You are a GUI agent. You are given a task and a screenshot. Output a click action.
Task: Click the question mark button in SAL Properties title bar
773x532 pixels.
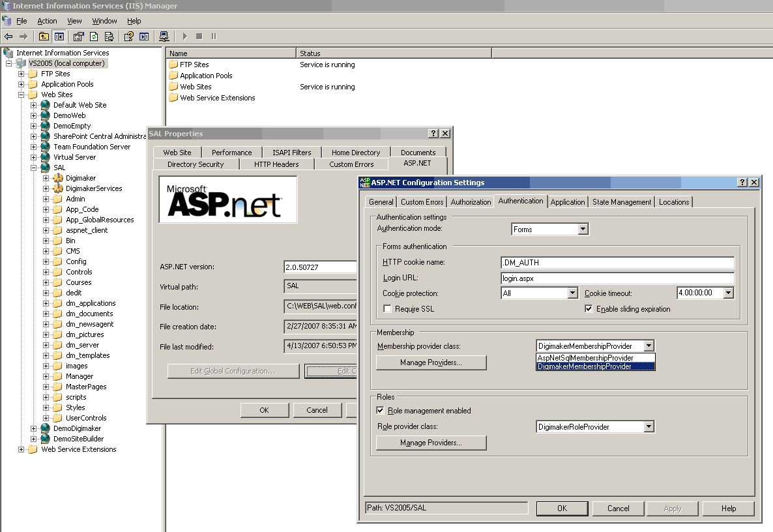[433, 134]
